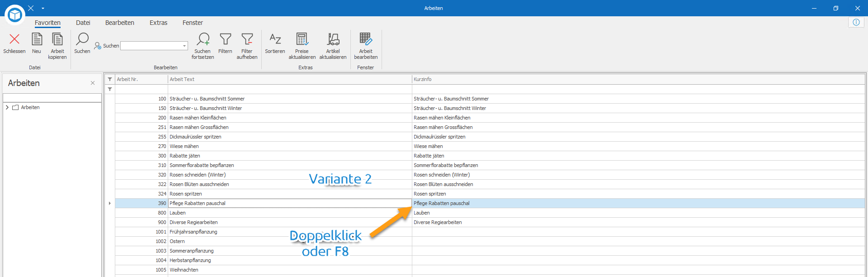Sort by the Arbeit Text column header
The image size is (868, 277).
tap(290, 79)
